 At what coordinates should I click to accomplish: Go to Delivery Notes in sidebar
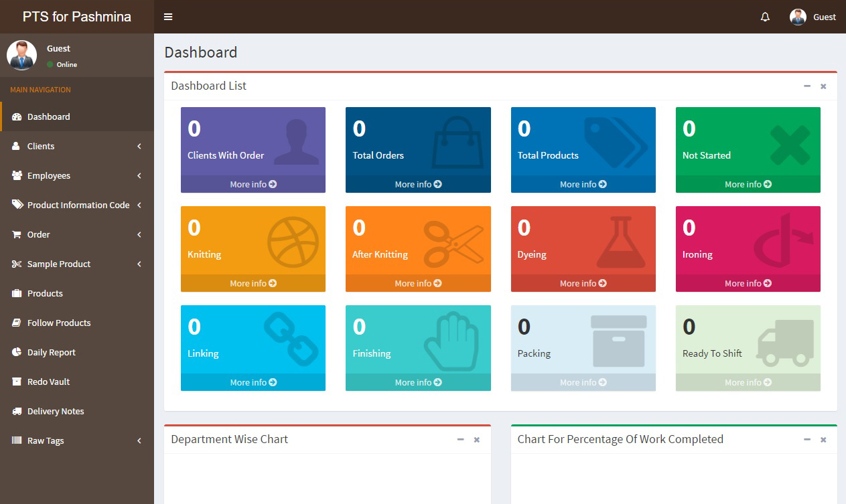click(x=55, y=411)
